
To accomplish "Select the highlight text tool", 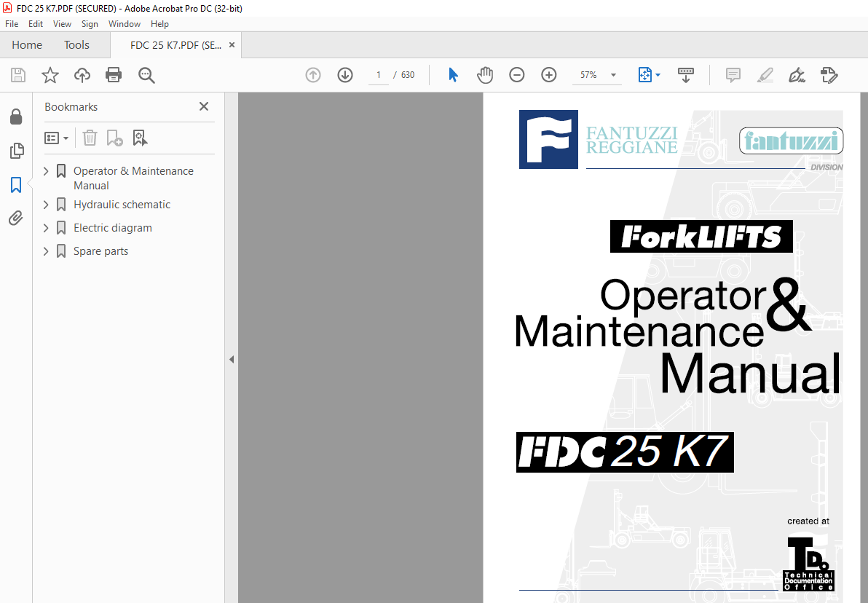I will [x=765, y=75].
